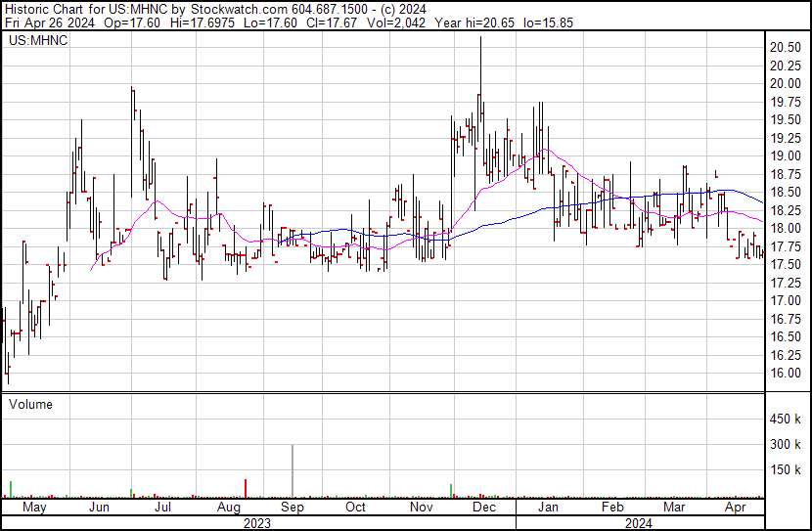Click the 150 k volume axis label
Screen dimensions: 812x531
pos(786,469)
